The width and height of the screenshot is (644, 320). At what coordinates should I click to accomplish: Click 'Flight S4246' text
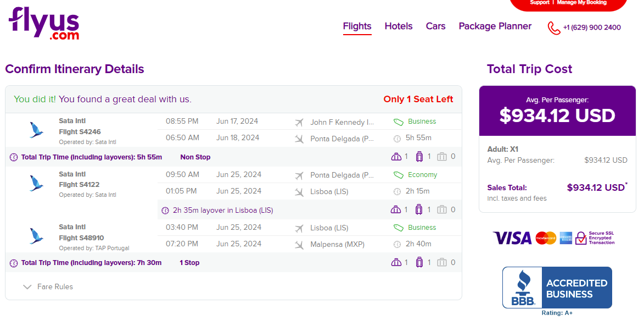[x=80, y=131]
